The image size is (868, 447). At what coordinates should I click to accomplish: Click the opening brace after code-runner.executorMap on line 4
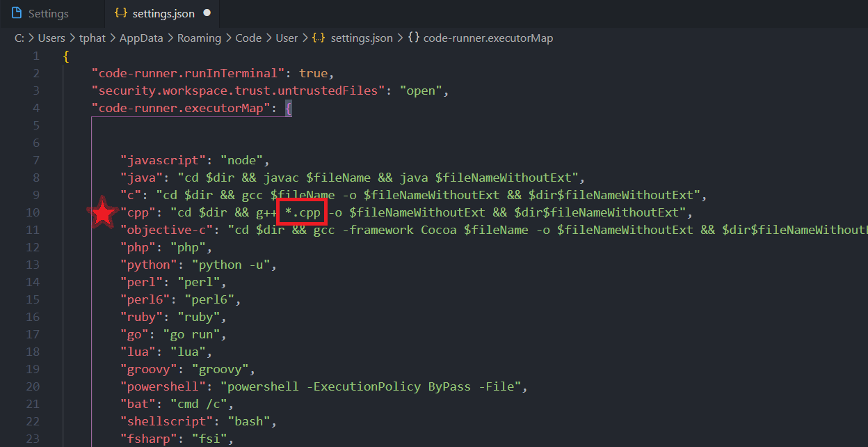point(288,108)
